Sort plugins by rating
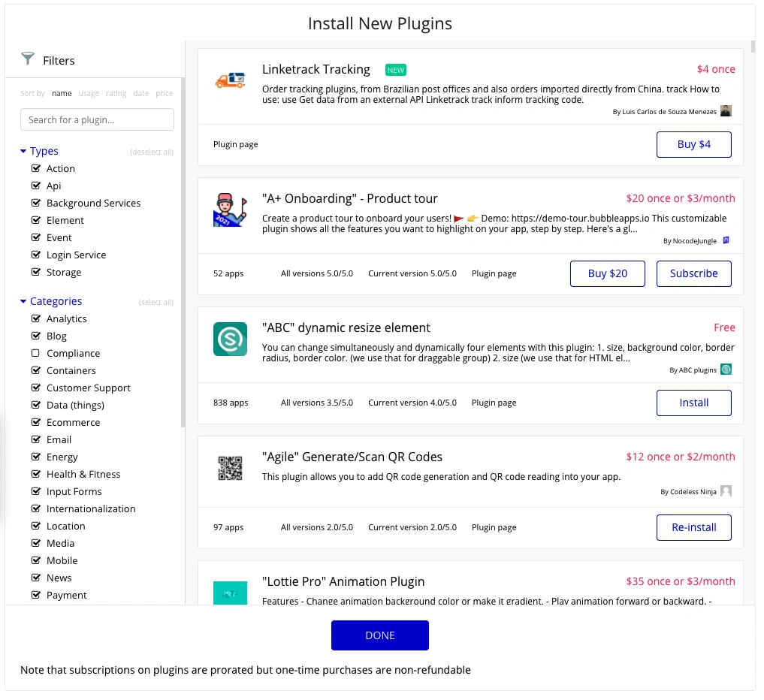This screenshot has width=764, height=700. (x=116, y=94)
